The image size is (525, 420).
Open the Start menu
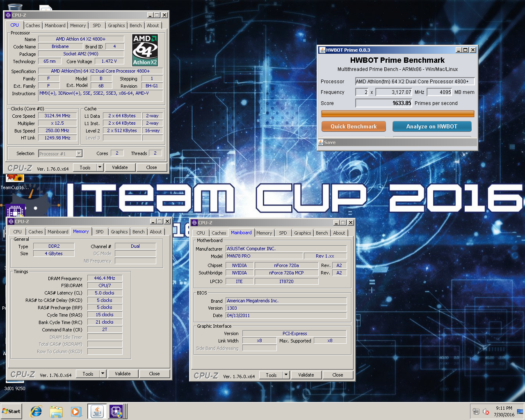click(x=11, y=411)
